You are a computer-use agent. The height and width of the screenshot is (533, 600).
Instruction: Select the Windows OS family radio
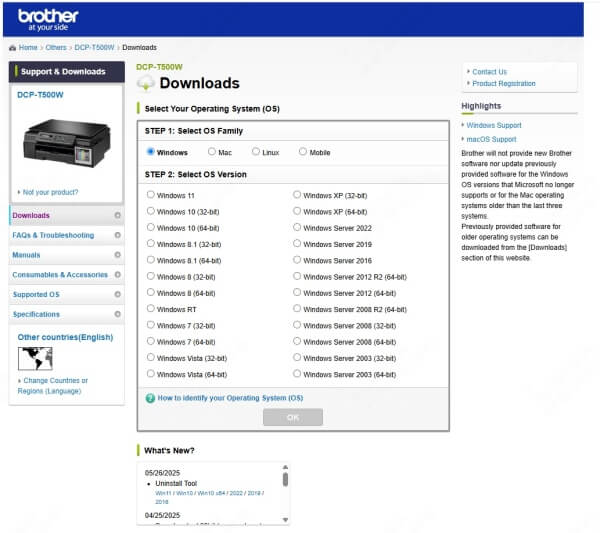(x=151, y=152)
